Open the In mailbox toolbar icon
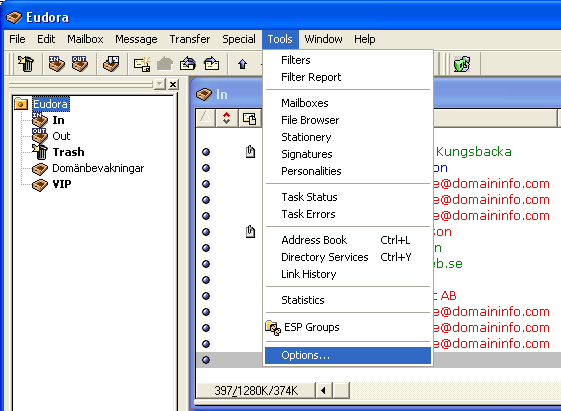561x411 pixels. [x=57, y=64]
